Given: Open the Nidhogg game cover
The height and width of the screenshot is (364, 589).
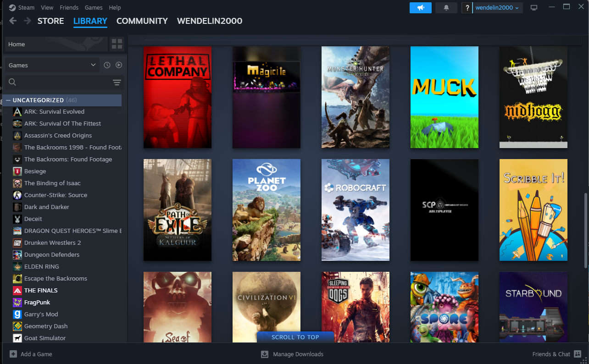Looking at the screenshot, I should (533, 97).
